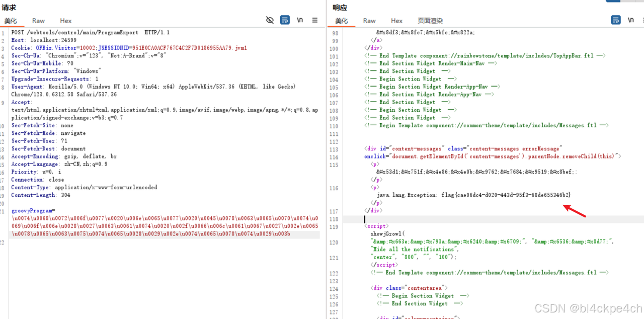Screen dimensions: 644x319
Task: Click the unicode-escaped payload starting with \u0074\u0068
Action: (x=165, y=226)
